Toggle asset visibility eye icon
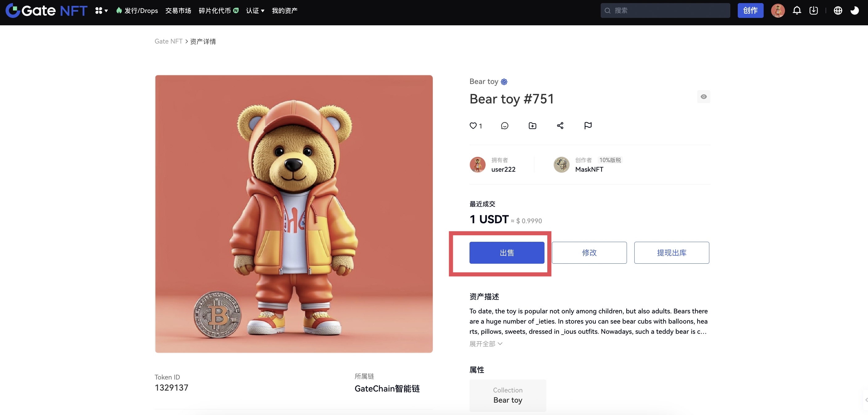868x415 pixels. (703, 97)
